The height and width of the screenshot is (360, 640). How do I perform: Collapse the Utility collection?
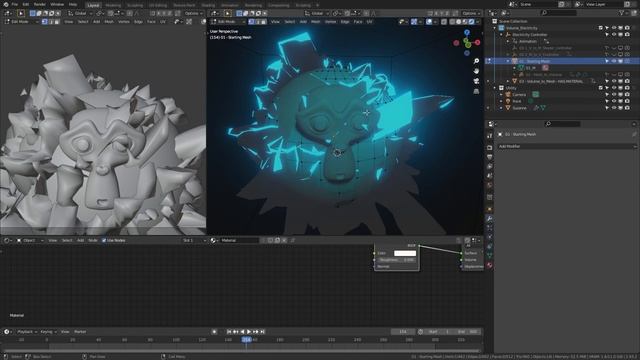click(x=495, y=88)
